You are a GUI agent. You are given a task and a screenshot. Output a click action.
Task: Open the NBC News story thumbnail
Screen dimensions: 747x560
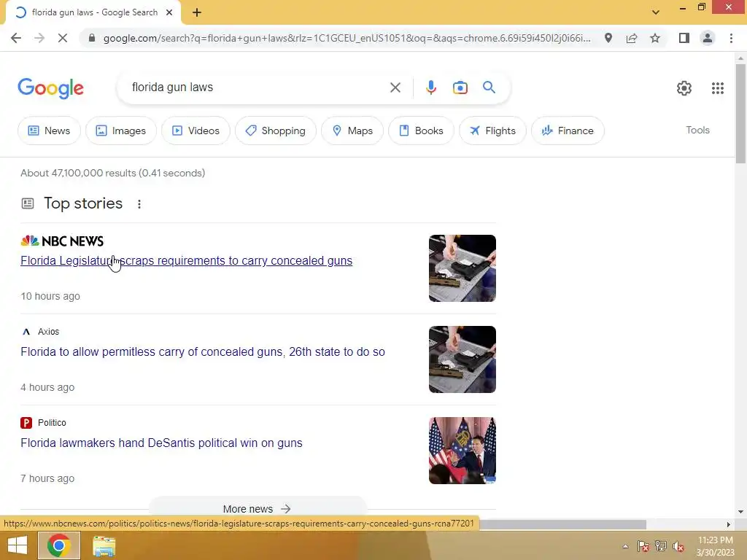(x=462, y=268)
